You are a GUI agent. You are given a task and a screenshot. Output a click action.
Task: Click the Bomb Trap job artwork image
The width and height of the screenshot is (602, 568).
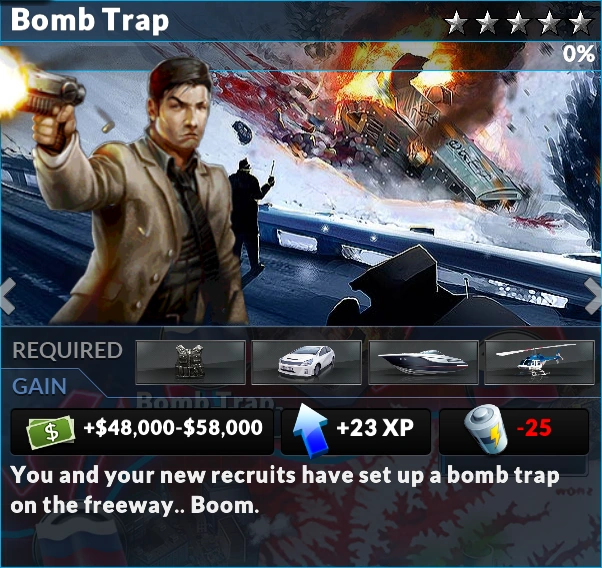coord(301,184)
